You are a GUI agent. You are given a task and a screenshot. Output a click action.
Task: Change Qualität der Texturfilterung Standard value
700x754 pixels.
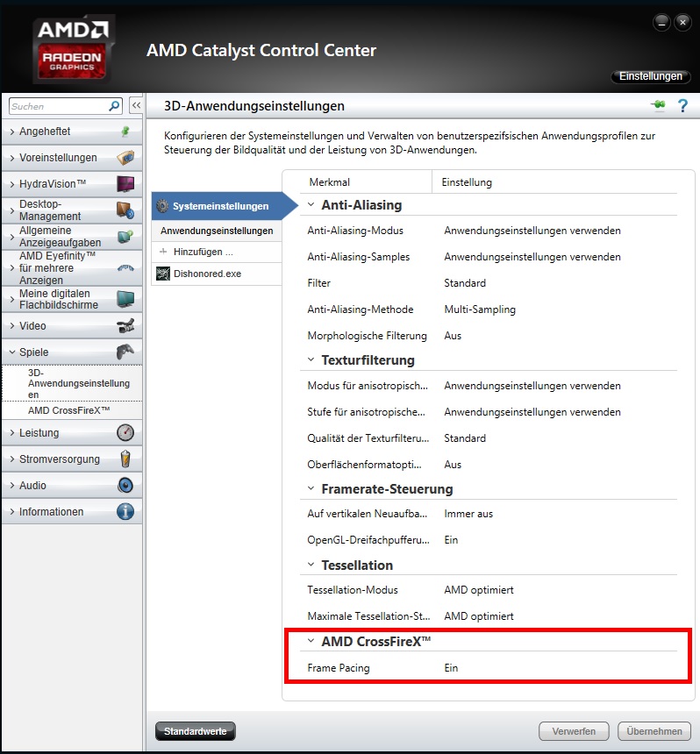pyautogui.click(x=465, y=438)
